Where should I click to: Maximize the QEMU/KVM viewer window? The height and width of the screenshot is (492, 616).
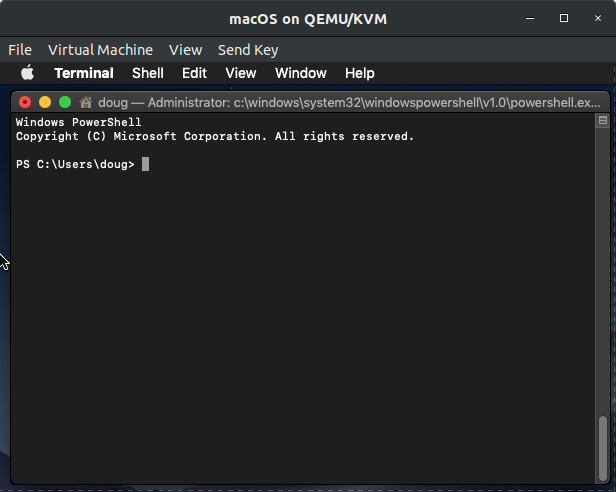(x=564, y=18)
